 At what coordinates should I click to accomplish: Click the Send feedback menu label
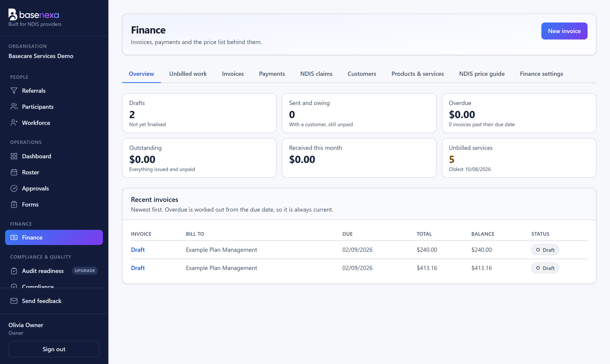(x=42, y=301)
